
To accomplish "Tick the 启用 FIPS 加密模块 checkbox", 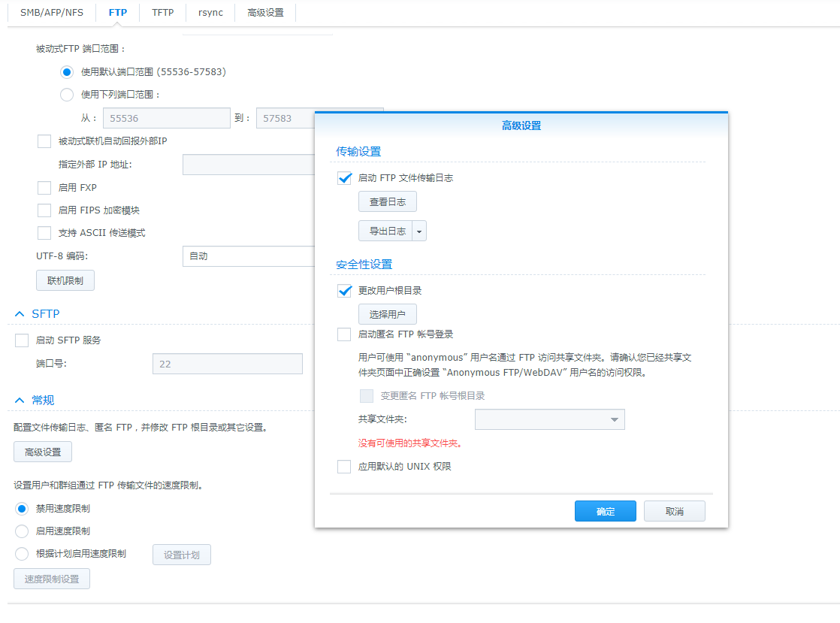I will (x=44, y=210).
